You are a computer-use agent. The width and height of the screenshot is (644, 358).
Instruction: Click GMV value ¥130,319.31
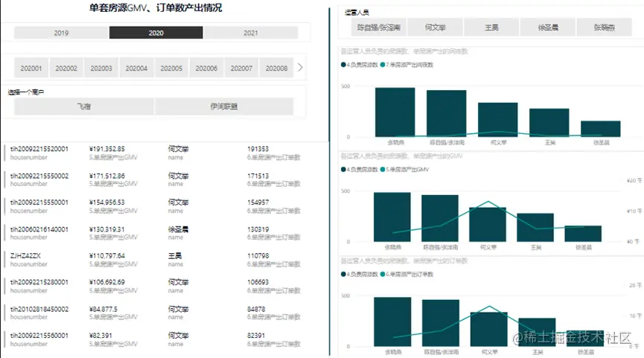point(106,229)
